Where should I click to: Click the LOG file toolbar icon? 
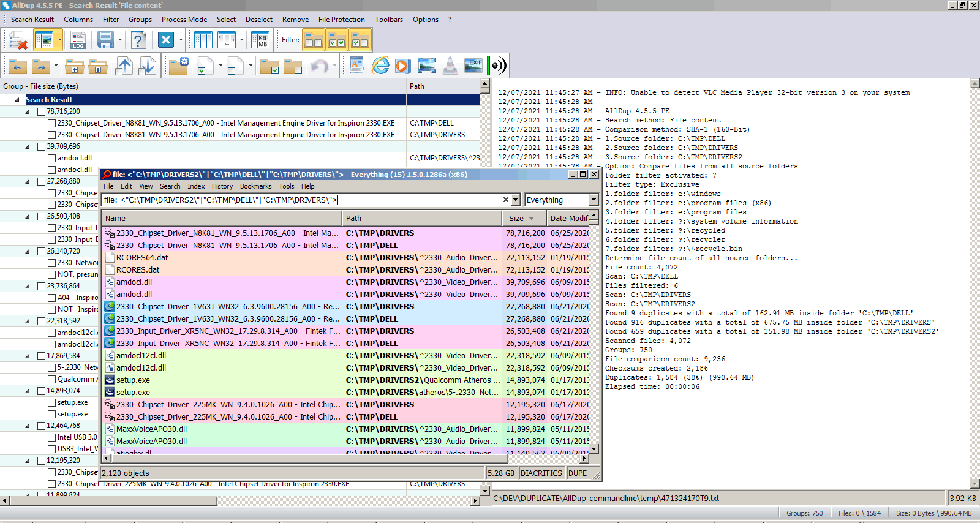tap(78, 40)
